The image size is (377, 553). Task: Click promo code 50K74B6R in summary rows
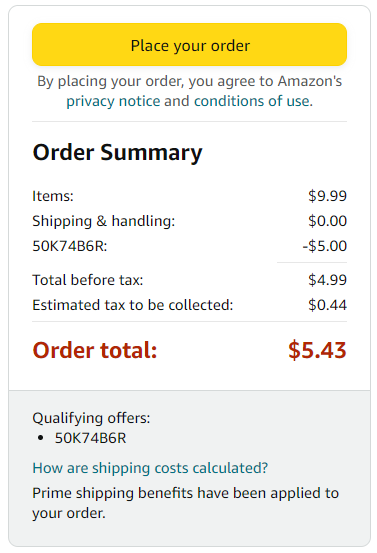point(70,246)
